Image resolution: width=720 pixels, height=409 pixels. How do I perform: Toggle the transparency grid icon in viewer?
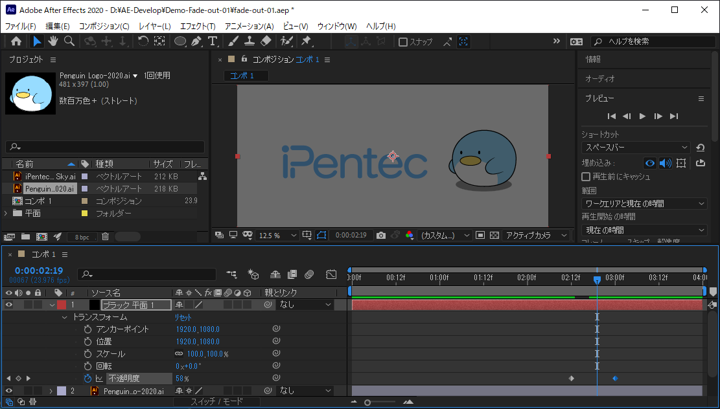click(494, 235)
